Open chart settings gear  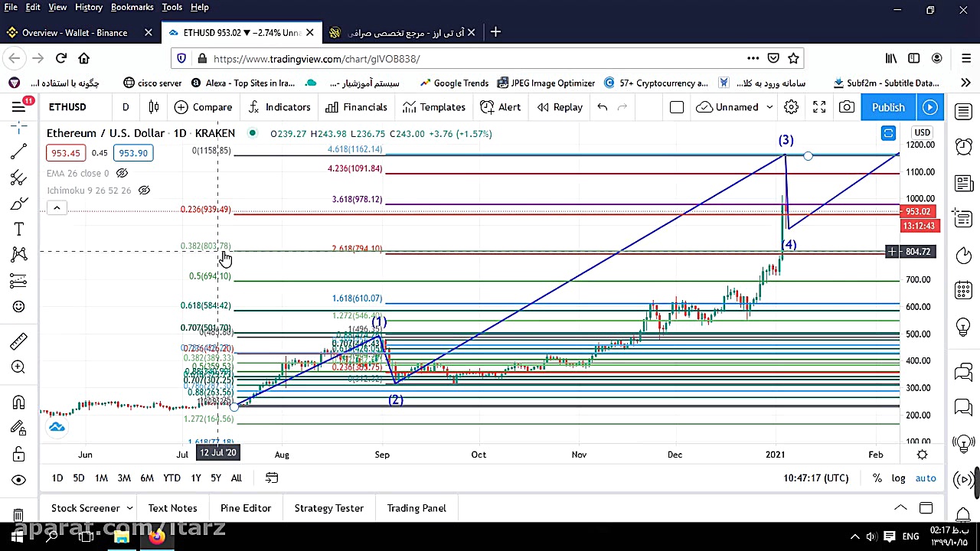pos(791,107)
